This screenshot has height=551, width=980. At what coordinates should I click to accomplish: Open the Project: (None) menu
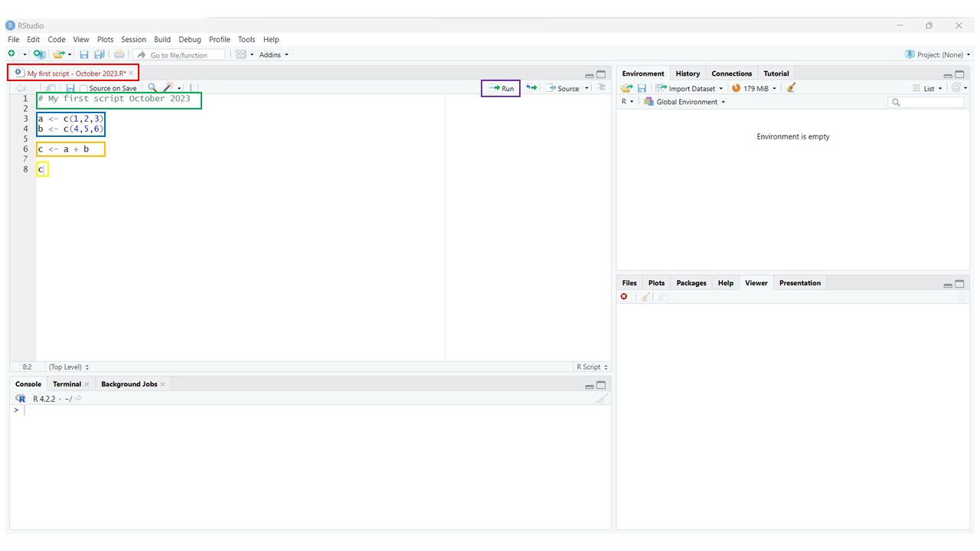coord(938,55)
